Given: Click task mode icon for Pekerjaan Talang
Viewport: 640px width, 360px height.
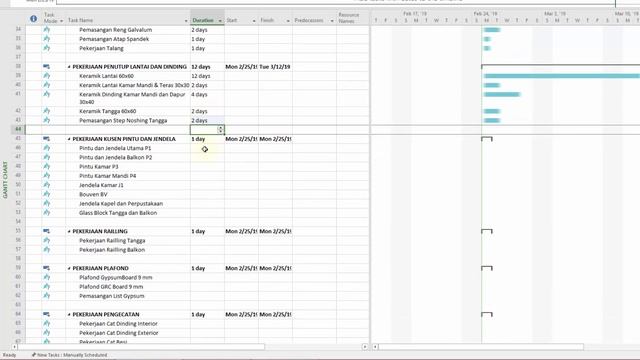Looking at the screenshot, I should point(47,48).
